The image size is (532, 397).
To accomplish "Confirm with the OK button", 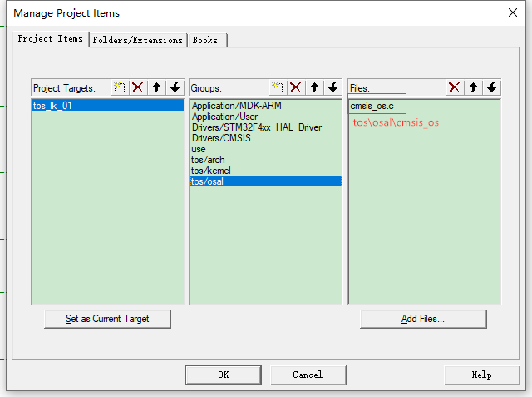I will (x=224, y=375).
